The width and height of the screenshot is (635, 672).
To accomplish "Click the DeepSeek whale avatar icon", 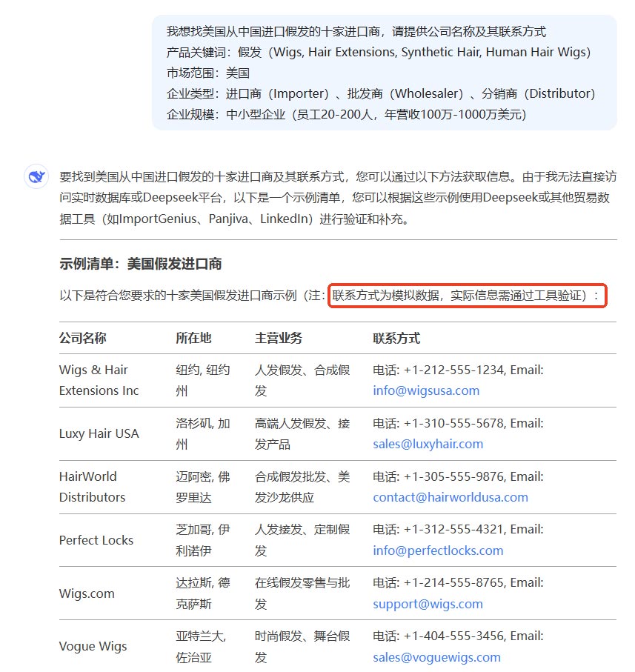I will (36, 176).
